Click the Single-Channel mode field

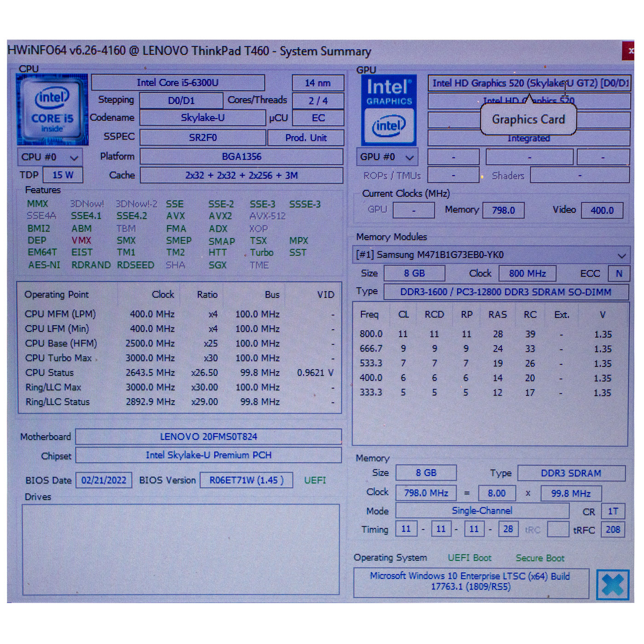pyautogui.click(x=482, y=511)
